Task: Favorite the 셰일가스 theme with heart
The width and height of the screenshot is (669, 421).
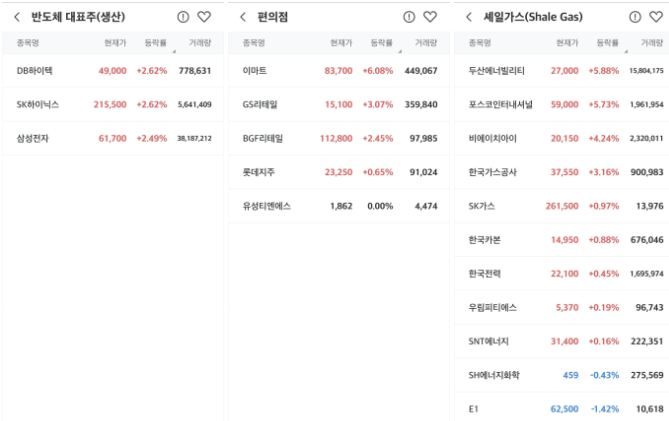Action: 656,17
